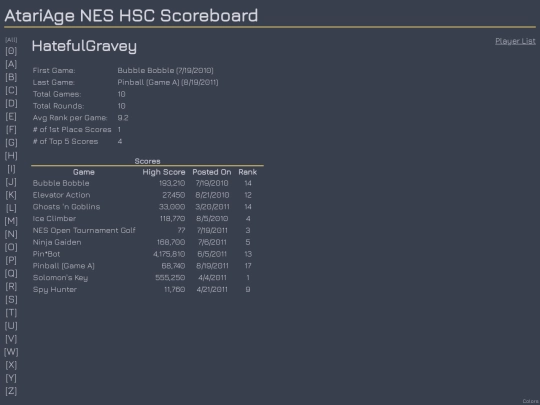Filter players by letter [Q]
Image resolution: width=540 pixels, height=405 pixels.
11,273
